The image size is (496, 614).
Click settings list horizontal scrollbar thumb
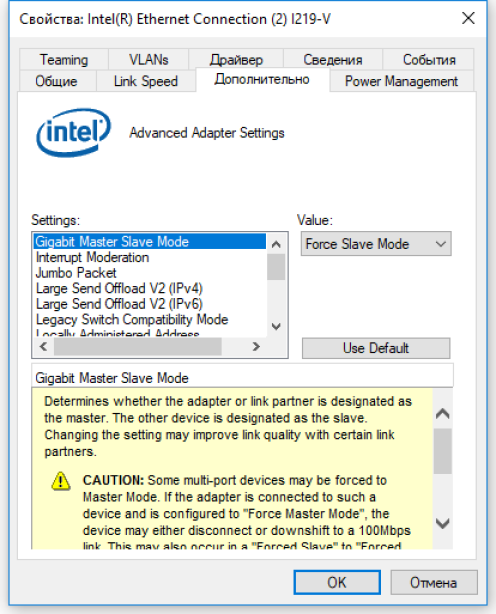tap(138, 347)
